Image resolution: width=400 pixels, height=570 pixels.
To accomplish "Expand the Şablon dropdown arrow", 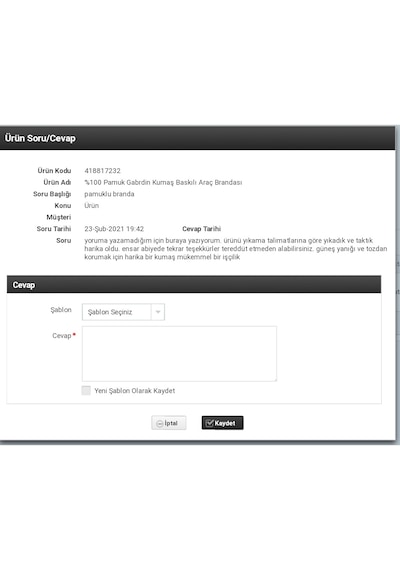I will (158, 312).
